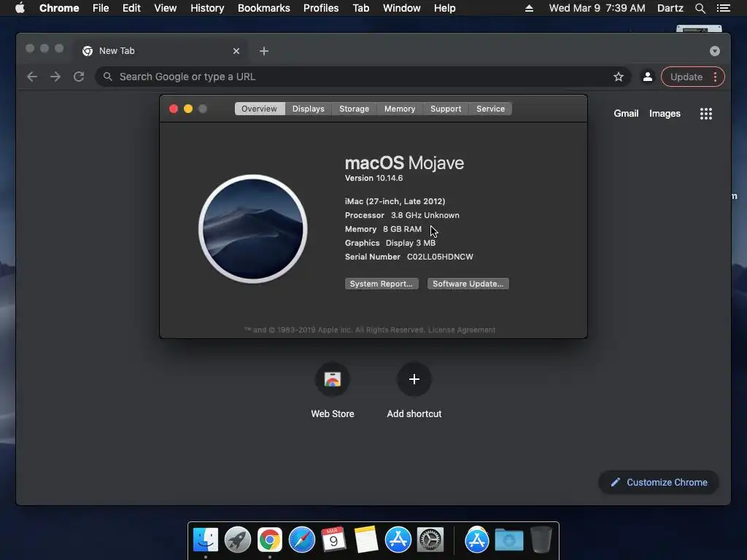
Task: Open the tab search dropdown arrow
Action: 715,51
